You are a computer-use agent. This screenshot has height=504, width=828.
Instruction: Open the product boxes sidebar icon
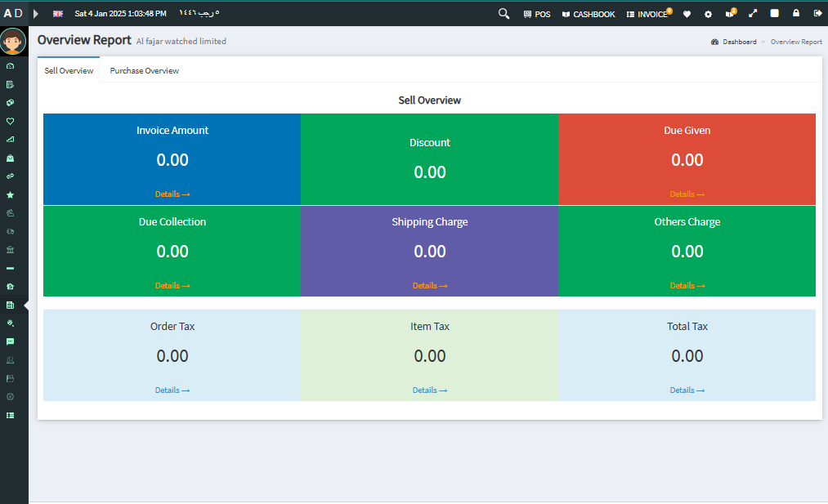(10, 103)
